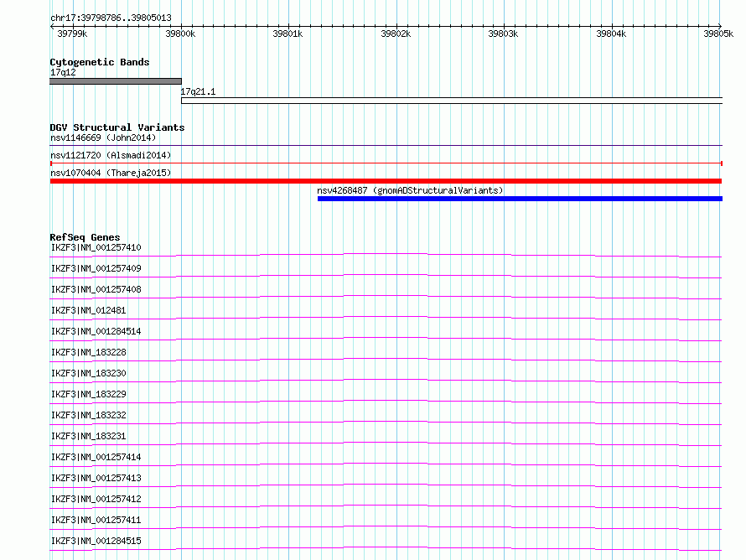The image size is (746, 560).
Task: Click the 39799k ruler tick label
Action: (x=72, y=34)
